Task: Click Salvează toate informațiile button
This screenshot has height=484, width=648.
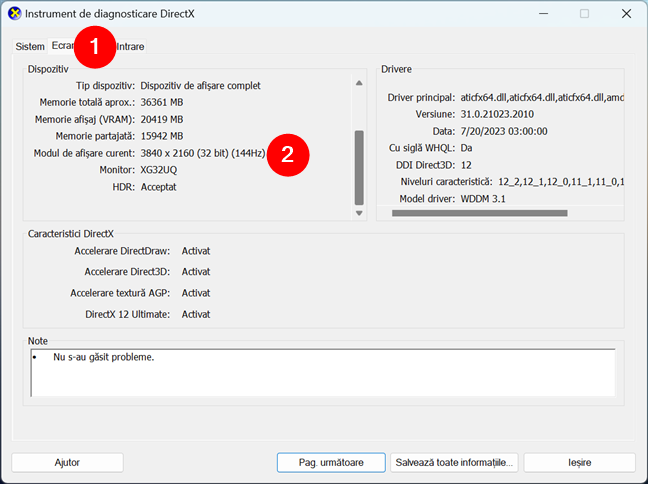Action: (x=454, y=463)
